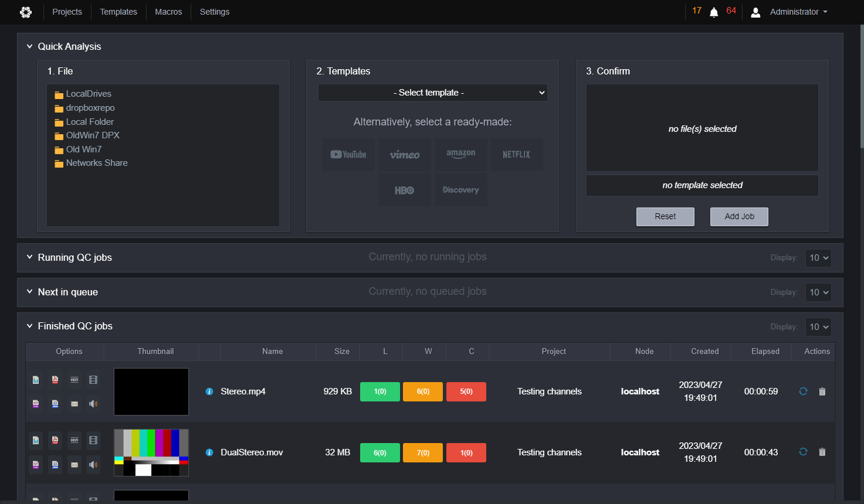Delete the Stereo.mp4 job
The image size is (864, 504).
(x=822, y=391)
